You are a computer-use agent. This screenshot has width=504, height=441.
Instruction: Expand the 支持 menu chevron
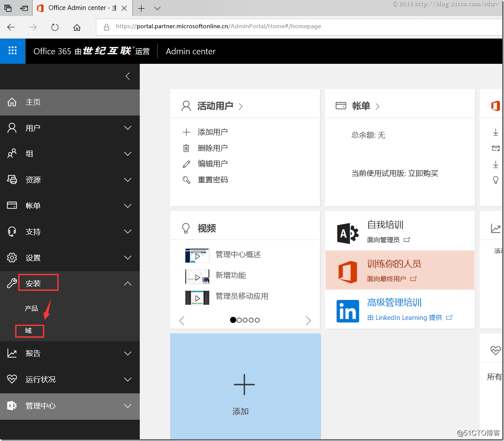[128, 231]
